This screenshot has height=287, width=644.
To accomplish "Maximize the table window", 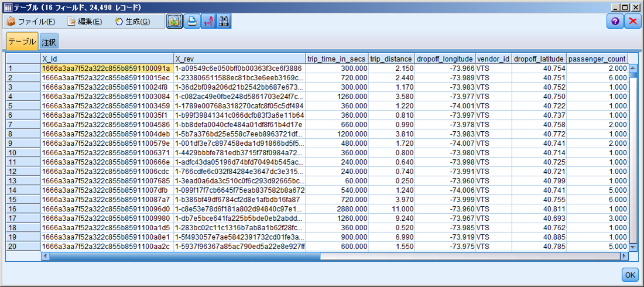I will click(x=625, y=8).
